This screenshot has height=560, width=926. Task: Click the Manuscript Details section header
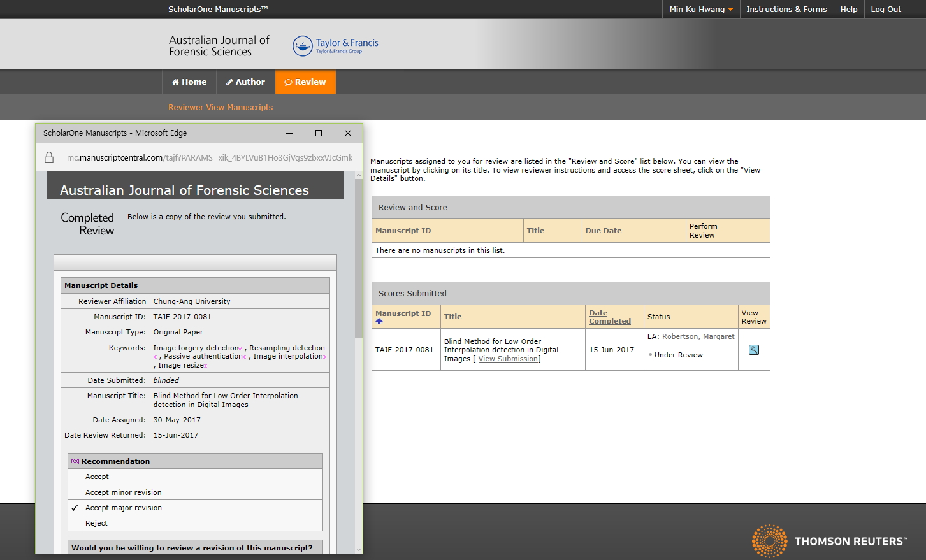click(x=195, y=285)
